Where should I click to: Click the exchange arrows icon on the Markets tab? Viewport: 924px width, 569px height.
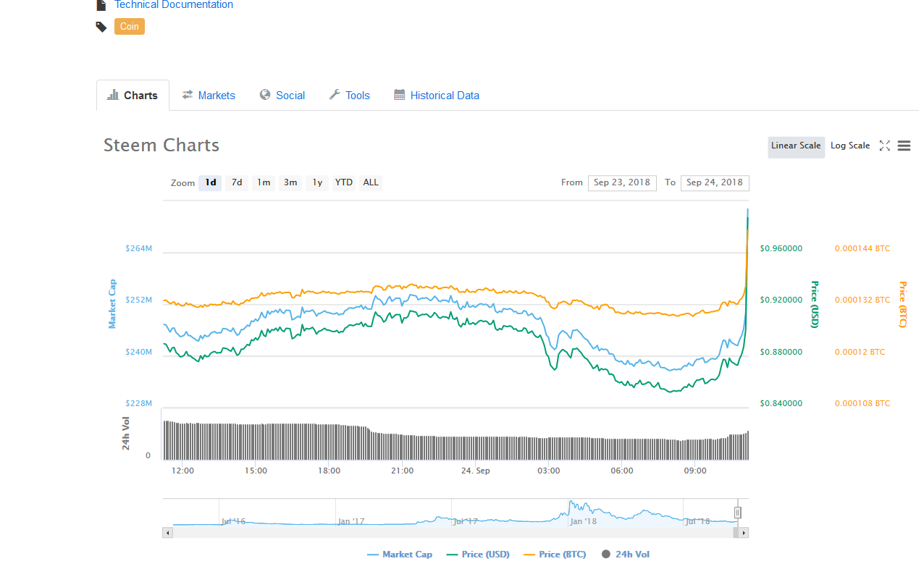click(x=188, y=95)
